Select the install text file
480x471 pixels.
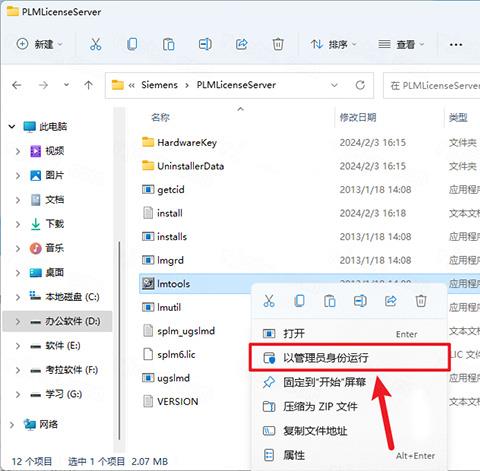pos(170,213)
